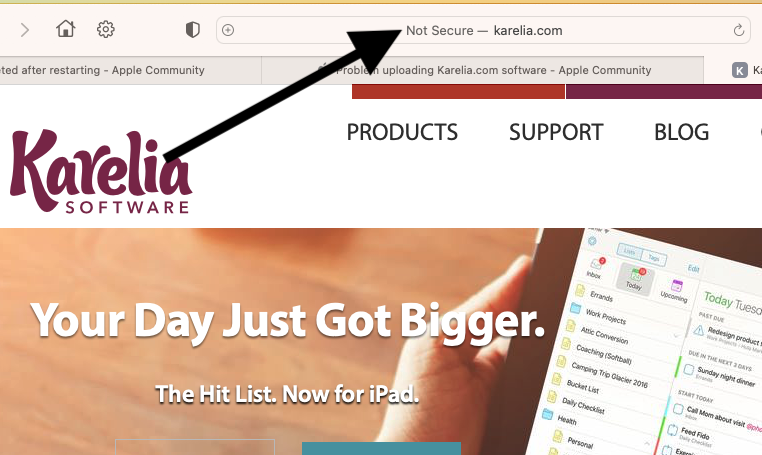Click the Karelia Software logo
Image resolution: width=762 pixels, height=455 pixels.
click(x=101, y=171)
